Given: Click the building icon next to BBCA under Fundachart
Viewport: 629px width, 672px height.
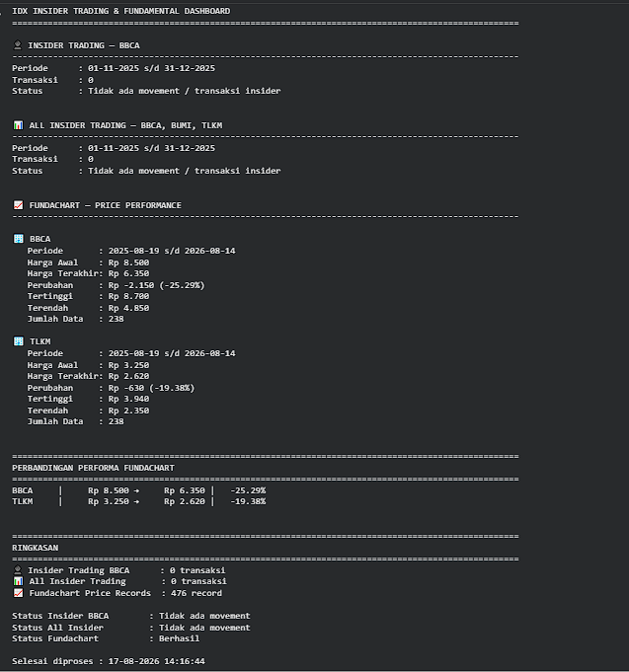Looking at the screenshot, I should (19, 239).
